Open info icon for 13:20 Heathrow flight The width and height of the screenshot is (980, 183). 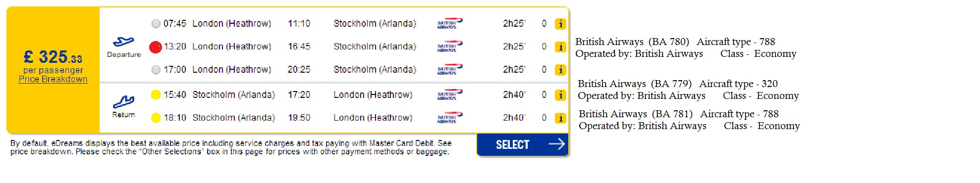point(560,47)
